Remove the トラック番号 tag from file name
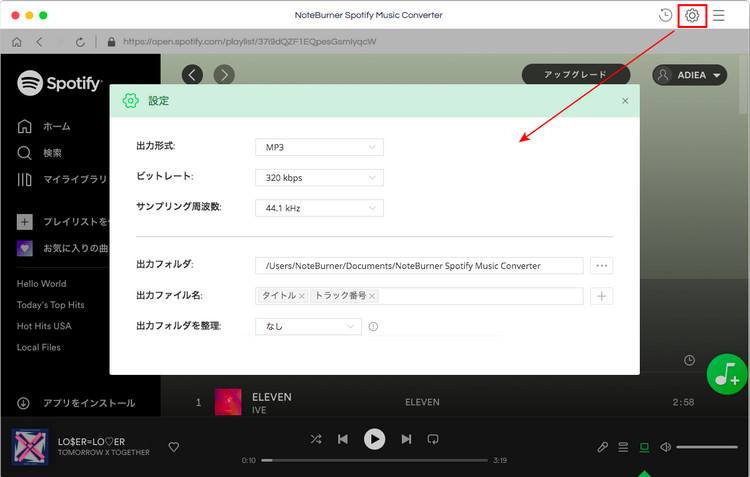The height and width of the screenshot is (477, 750). point(372,297)
